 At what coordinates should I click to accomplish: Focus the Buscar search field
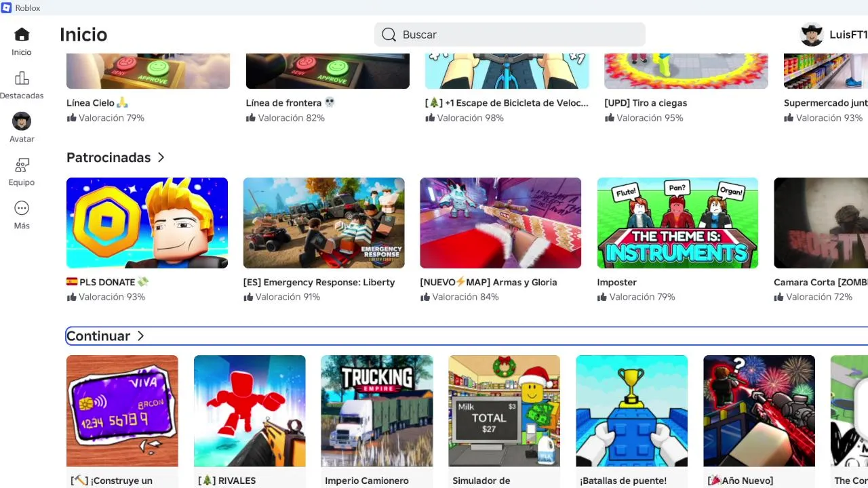510,35
